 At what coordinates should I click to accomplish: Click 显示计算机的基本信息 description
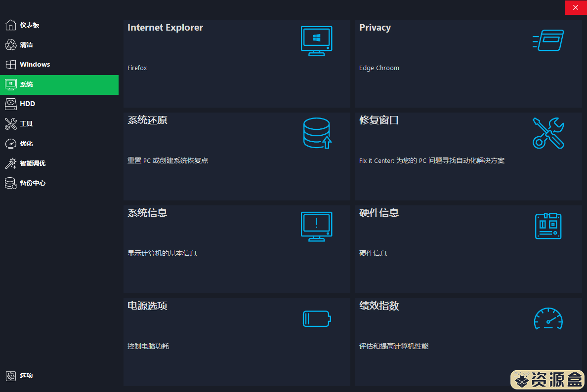click(x=162, y=254)
